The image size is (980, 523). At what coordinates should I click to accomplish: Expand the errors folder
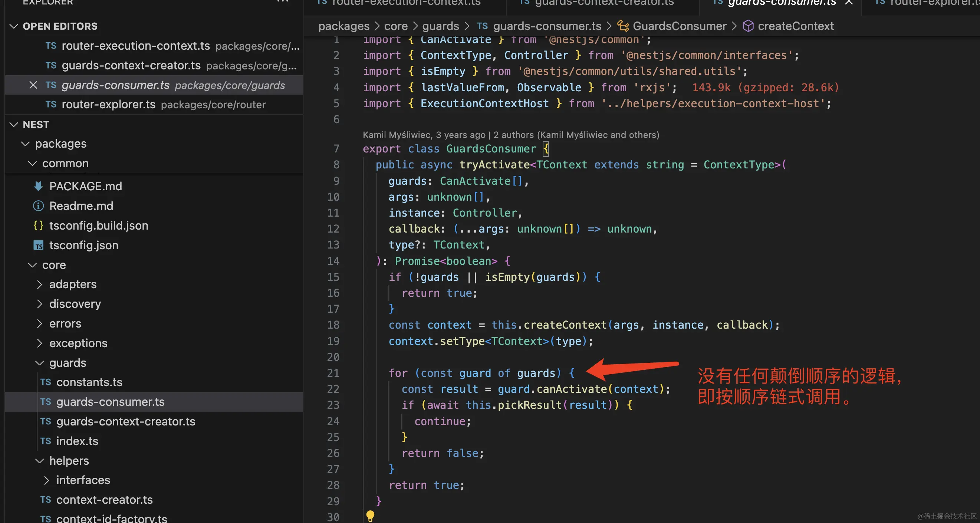coord(40,324)
